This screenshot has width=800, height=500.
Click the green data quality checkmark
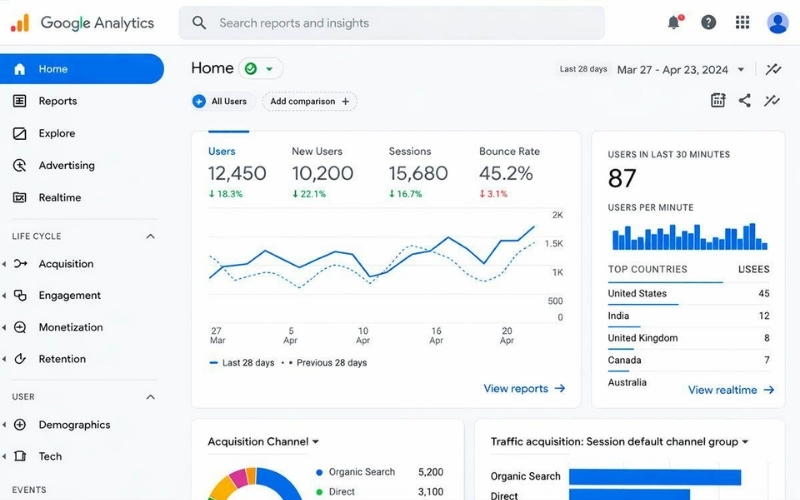[251, 68]
